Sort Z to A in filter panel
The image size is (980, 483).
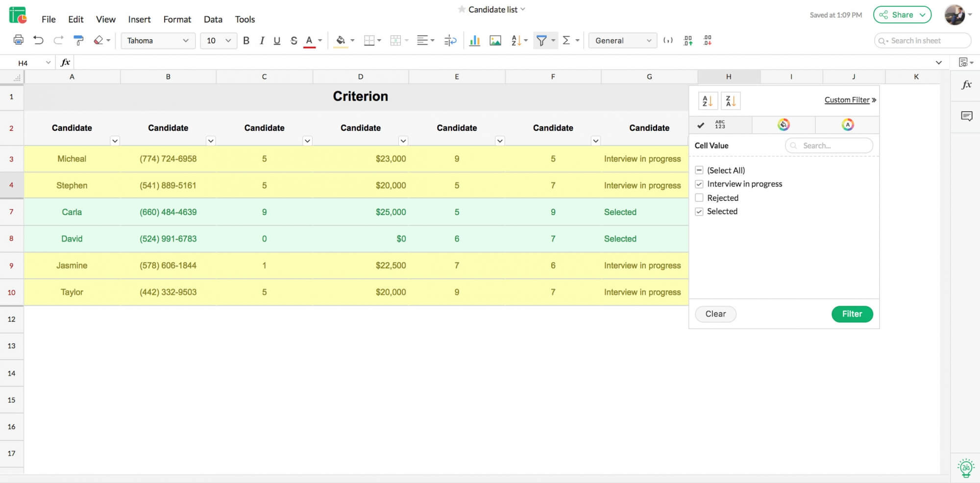tap(731, 101)
